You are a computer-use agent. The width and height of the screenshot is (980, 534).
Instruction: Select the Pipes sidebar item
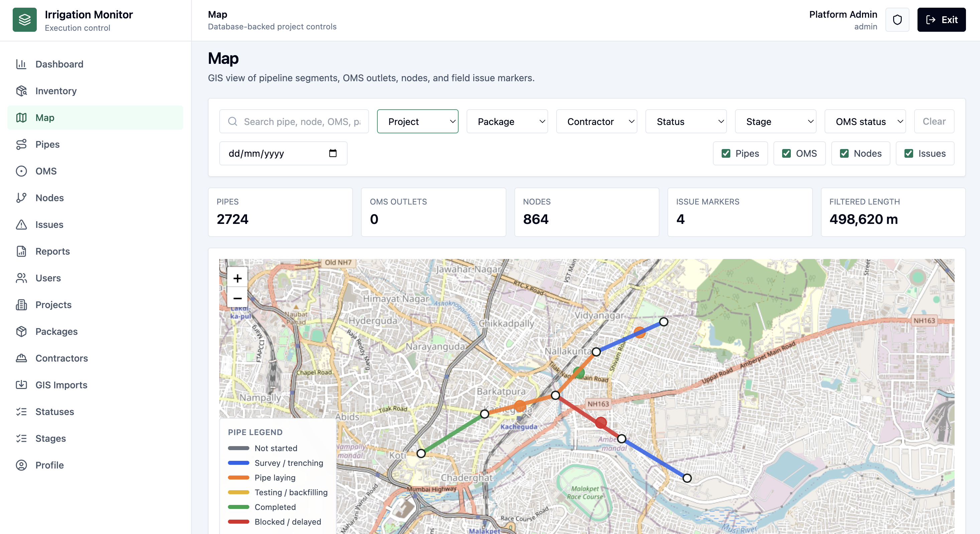coord(95,144)
